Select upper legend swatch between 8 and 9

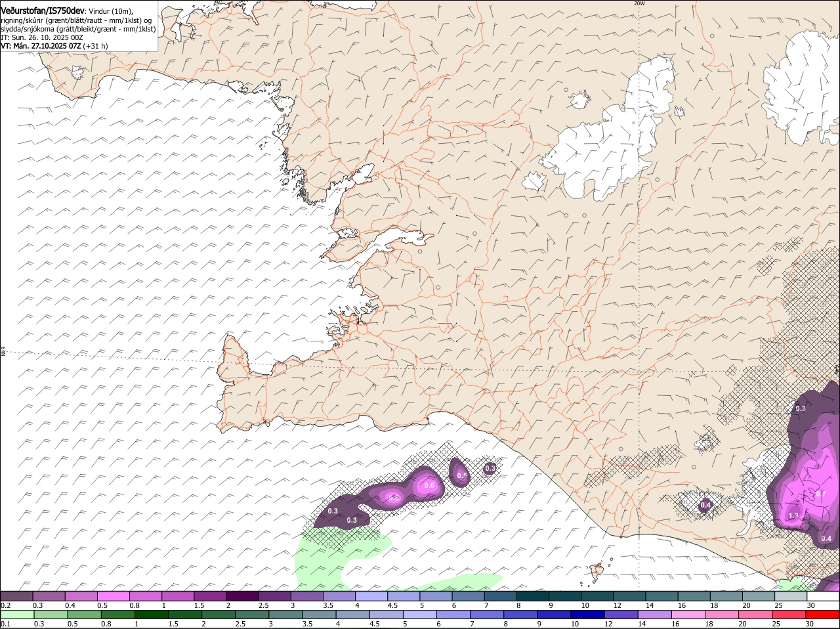coord(533,596)
